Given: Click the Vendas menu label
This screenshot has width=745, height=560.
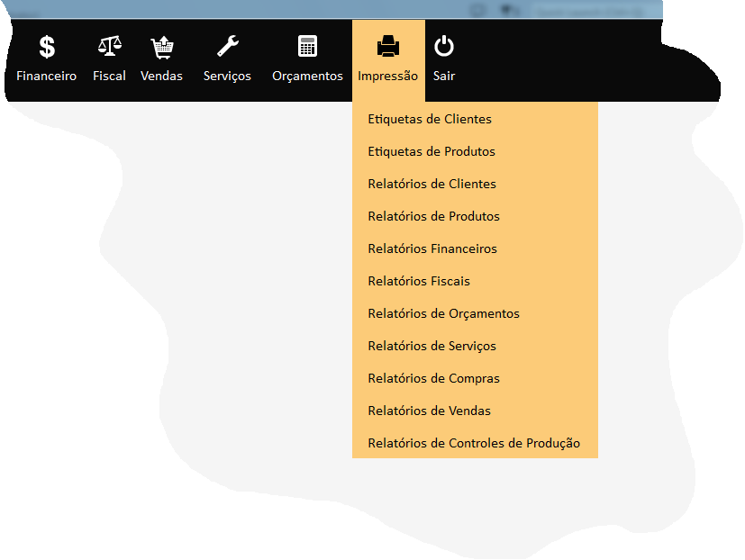Looking at the screenshot, I should click(161, 77).
